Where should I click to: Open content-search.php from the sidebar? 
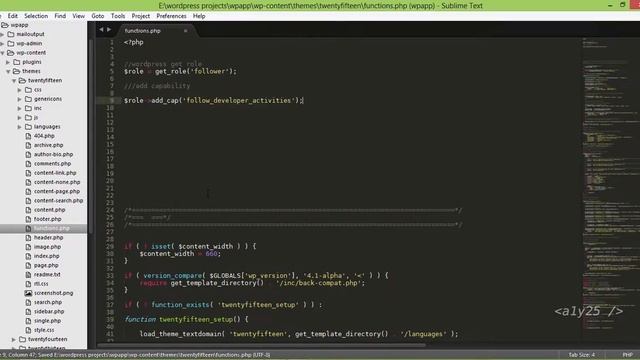click(x=58, y=201)
